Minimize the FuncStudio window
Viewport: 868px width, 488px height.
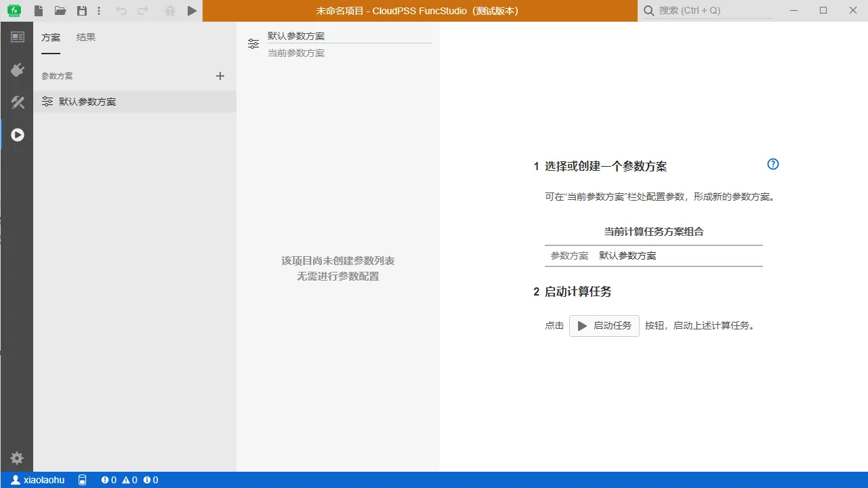point(793,10)
